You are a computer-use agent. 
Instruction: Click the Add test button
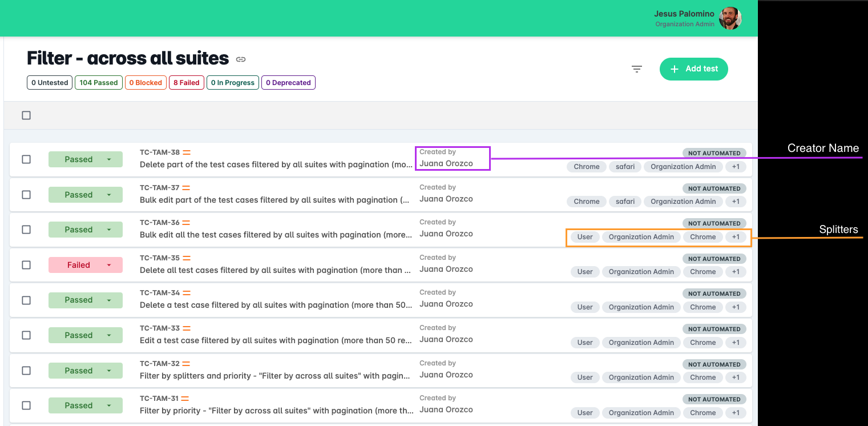tap(694, 69)
